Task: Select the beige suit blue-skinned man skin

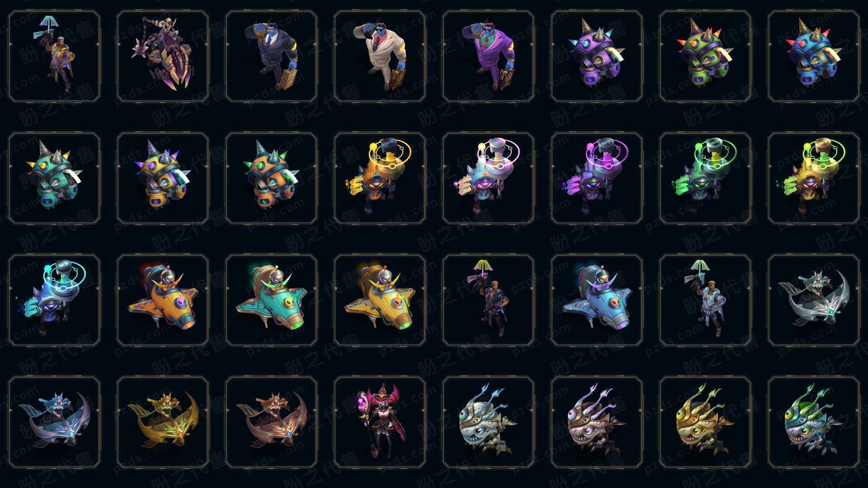Action: tap(379, 56)
